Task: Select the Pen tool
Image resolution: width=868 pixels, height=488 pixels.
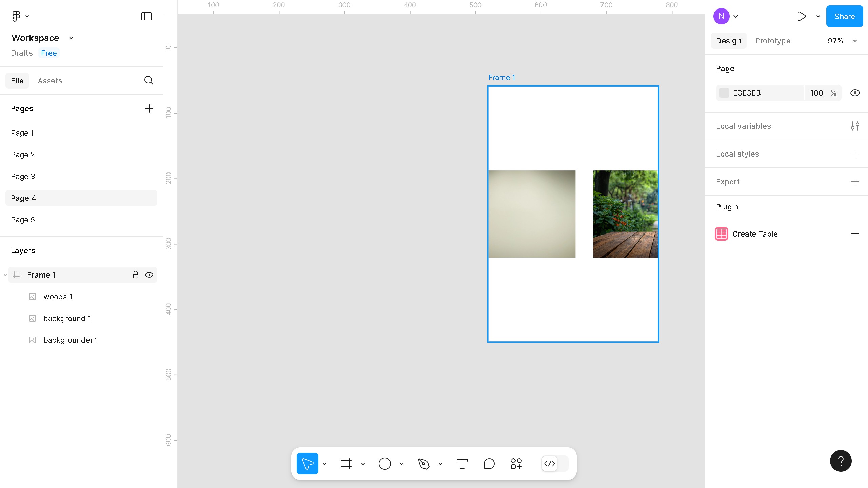Action: (x=423, y=463)
